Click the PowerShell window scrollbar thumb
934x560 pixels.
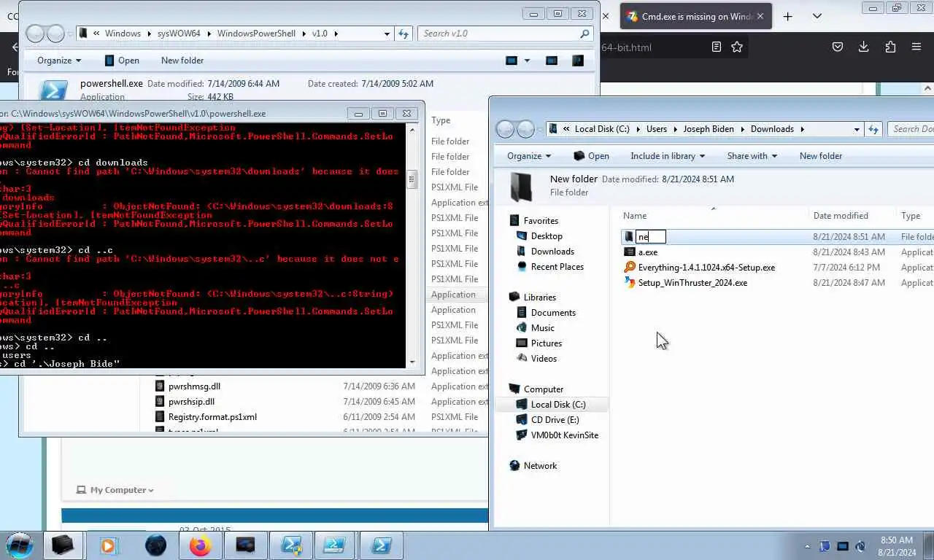(412, 179)
